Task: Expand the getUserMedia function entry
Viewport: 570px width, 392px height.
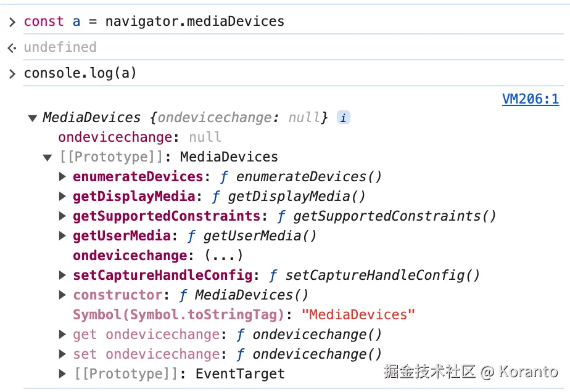Action: point(62,236)
